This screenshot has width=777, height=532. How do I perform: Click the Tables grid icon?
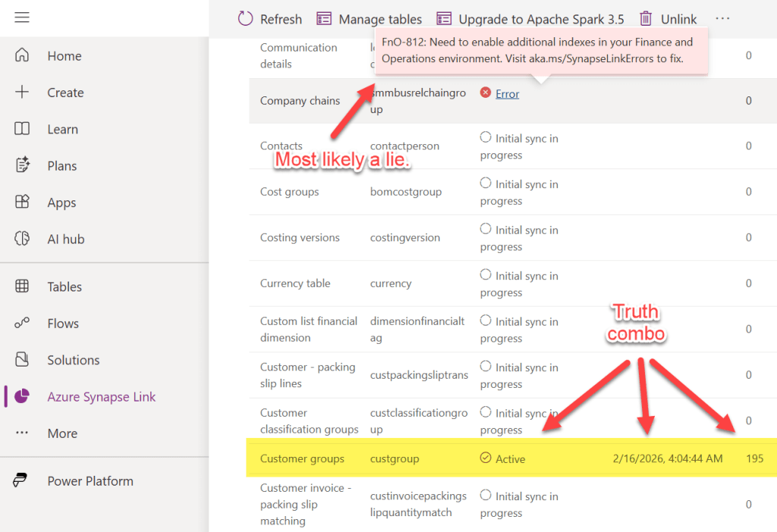pyautogui.click(x=22, y=287)
